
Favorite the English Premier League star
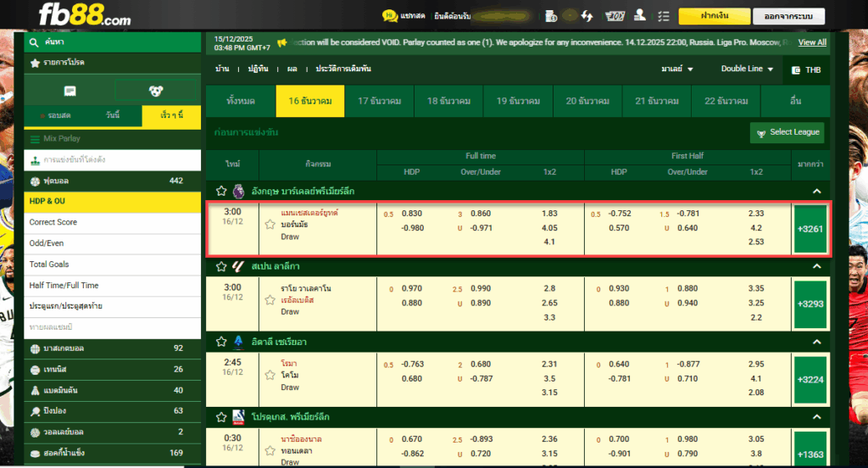(x=221, y=191)
